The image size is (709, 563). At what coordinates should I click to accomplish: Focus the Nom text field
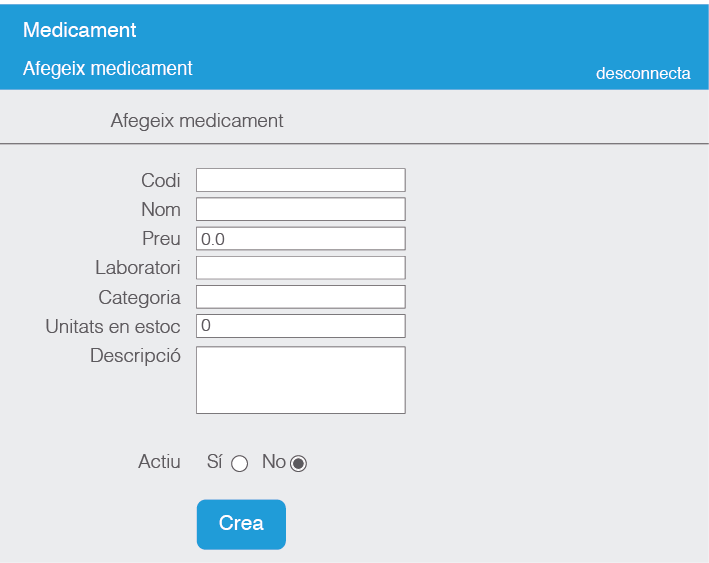coord(301,209)
